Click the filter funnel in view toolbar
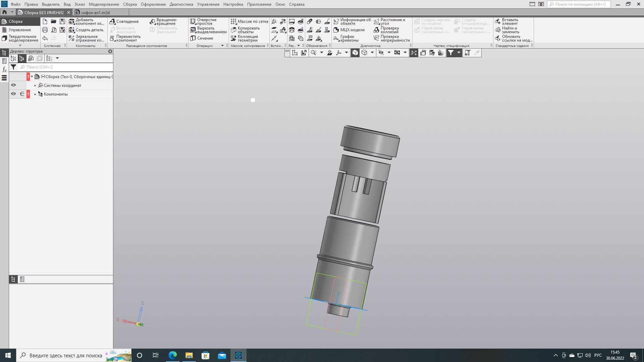Viewport: 644px width, 362px height. tap(451, 53)
